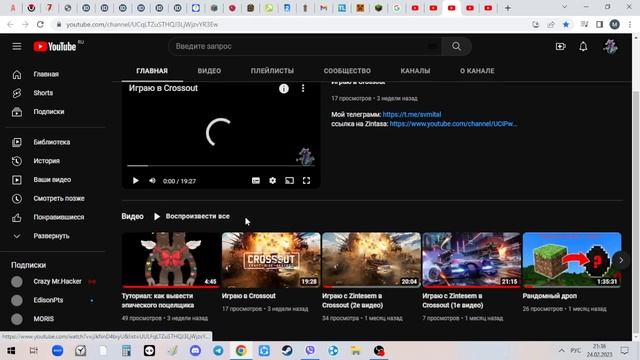Screen dimensions: 640x360
Task: Focus the Введите запрос search field
Action: coord(304,47)
